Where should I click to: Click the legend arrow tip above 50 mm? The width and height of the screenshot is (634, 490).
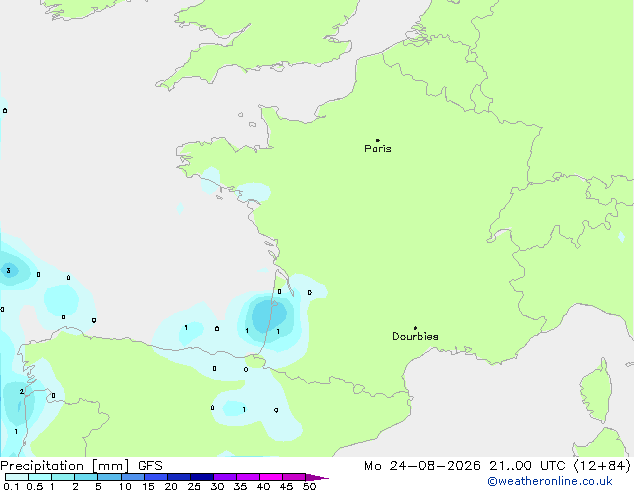[317, 477]
